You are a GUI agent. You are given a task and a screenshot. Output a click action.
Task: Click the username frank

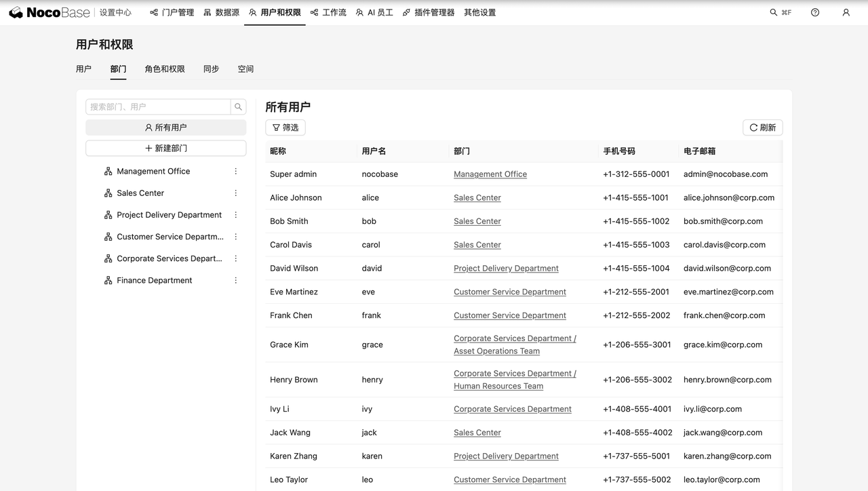[371, 316]
